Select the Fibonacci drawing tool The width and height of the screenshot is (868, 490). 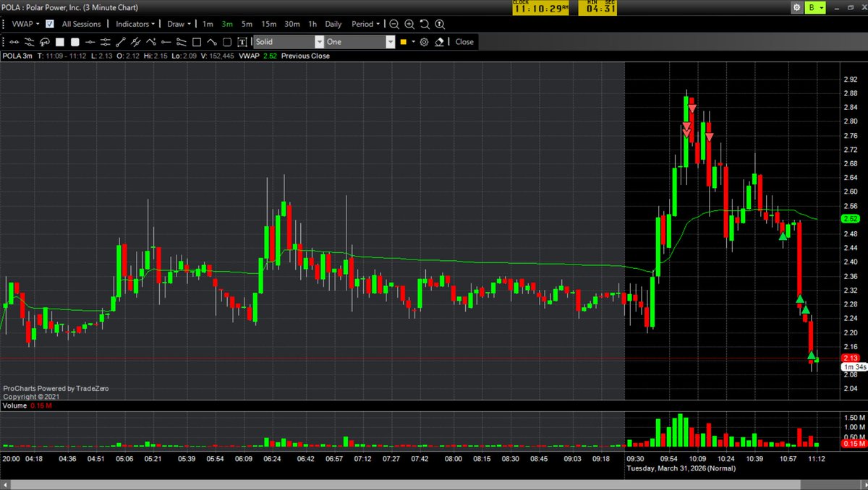[44, 42]
